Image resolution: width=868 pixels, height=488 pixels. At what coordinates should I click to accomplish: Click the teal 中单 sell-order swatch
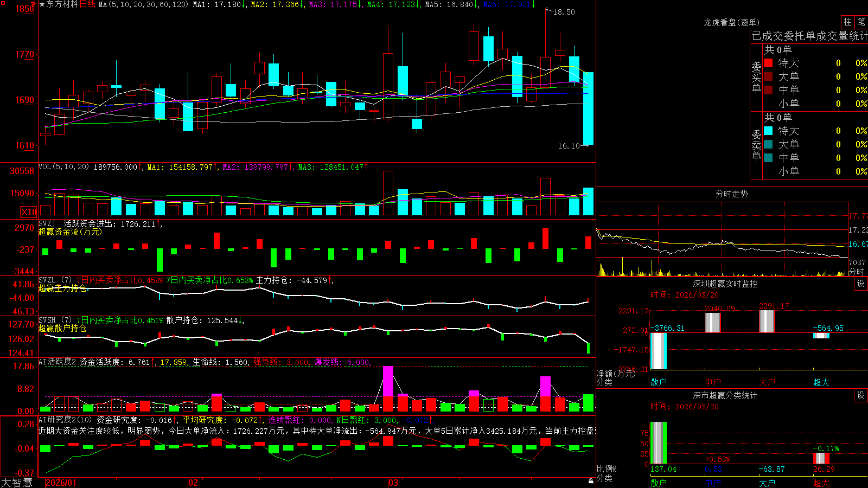(768, 158)
